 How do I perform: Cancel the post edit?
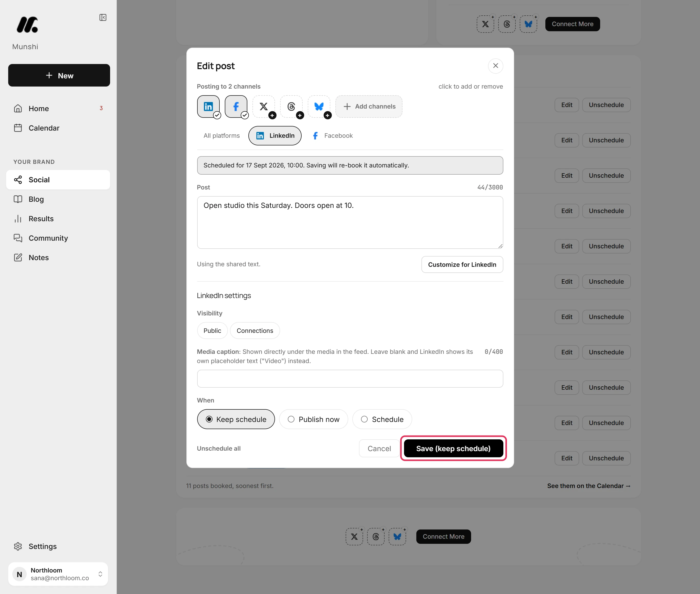click(x=379, y=449)
